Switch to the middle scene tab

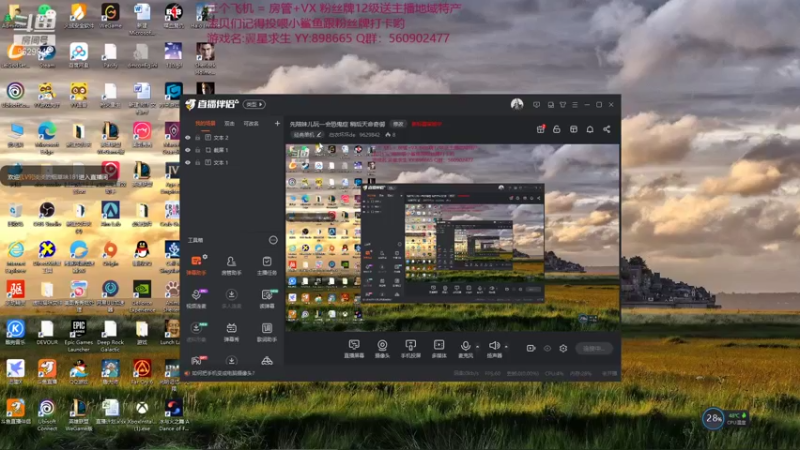point(230,123)
